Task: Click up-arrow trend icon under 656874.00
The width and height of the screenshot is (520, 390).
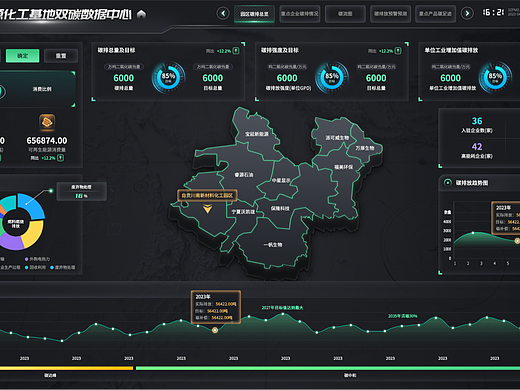Action: (x=60, y=158)
